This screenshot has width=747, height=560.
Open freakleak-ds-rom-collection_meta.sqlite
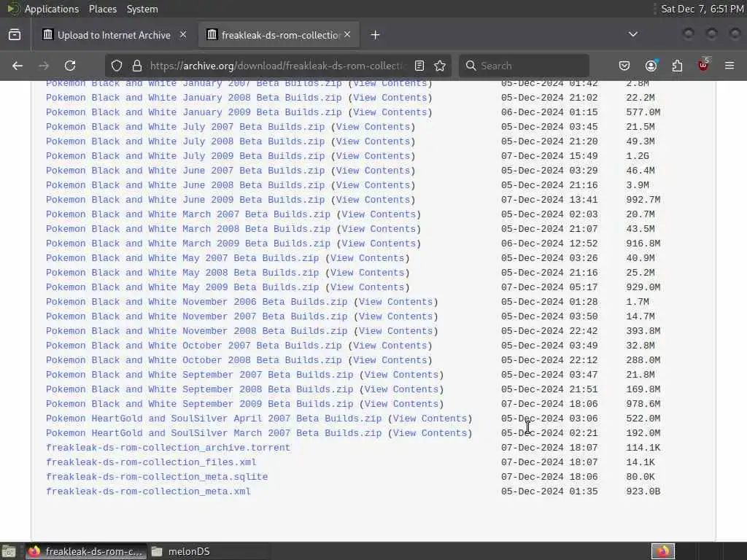click(x=156, y=477)
